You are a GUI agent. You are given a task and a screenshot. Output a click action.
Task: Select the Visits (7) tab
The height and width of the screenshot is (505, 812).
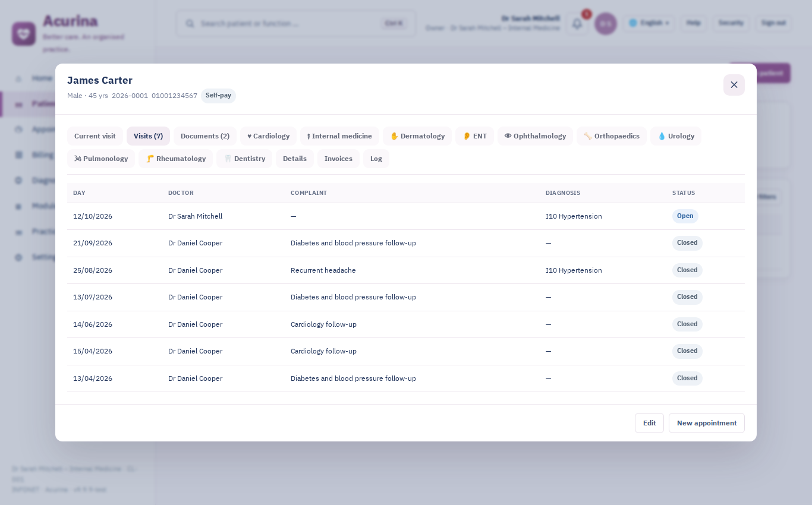(148, 136)
